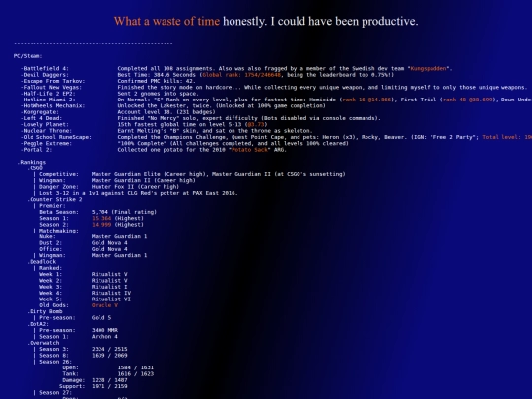Image resolution: width=532 pixels, height=399 pixels.
Task: Click the '.Counter Strike 2' heading
Action: (54, 199)
